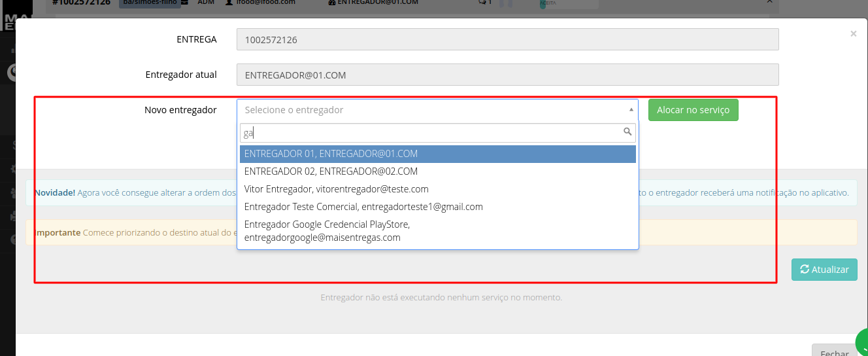Viewport: 868px width, 356px height.
Task: Click the Atualizar button
Action: [x=824, y=270]
